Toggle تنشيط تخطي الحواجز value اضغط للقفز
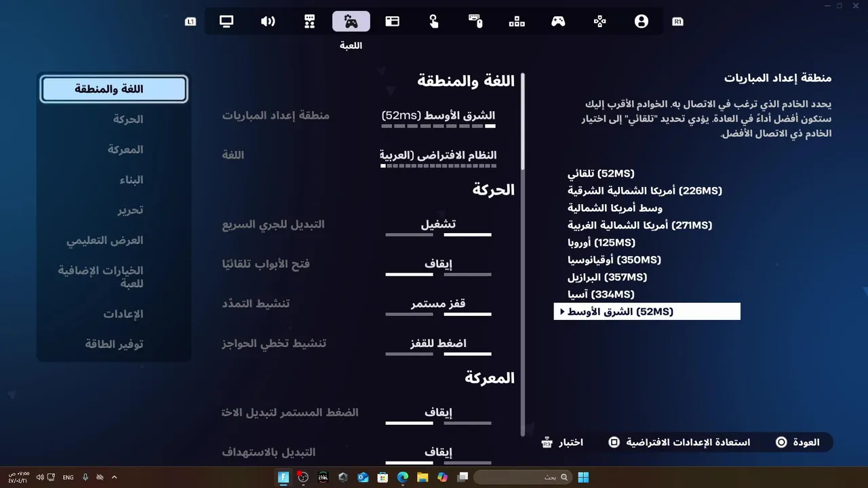Viewport: 868px width, 488px height. [439, 345]
